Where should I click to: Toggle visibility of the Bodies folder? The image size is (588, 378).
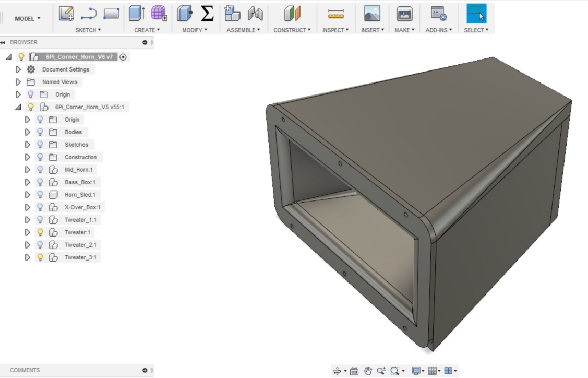click(x=40, y=132)
